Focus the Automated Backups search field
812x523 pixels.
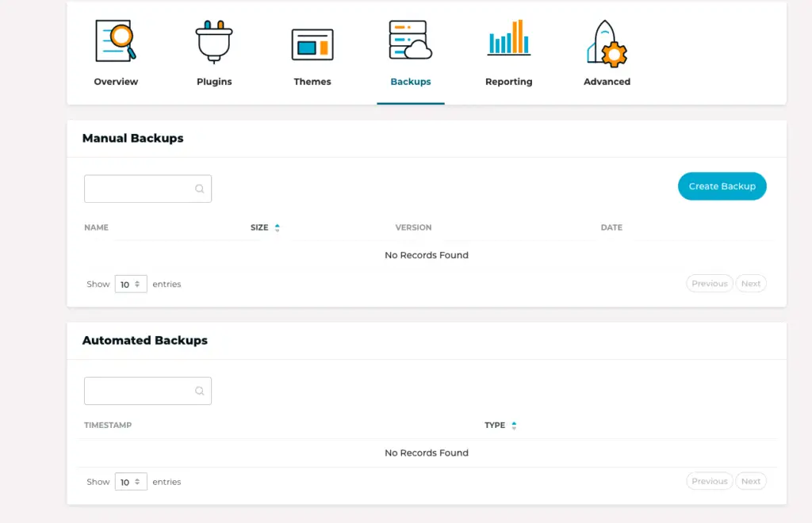[147, 391]
